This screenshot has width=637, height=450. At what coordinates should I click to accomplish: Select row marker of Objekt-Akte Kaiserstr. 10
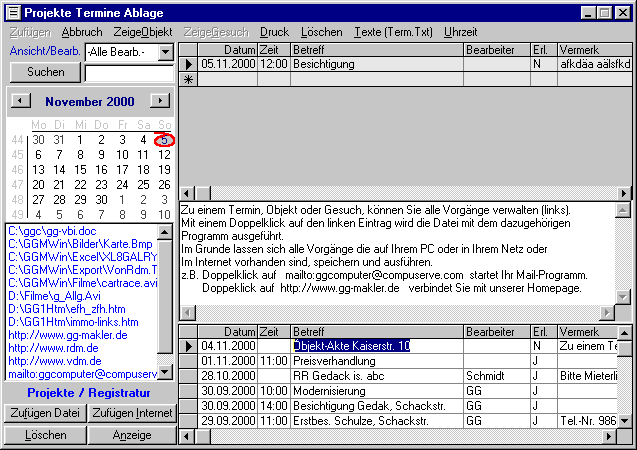point(188,346)
